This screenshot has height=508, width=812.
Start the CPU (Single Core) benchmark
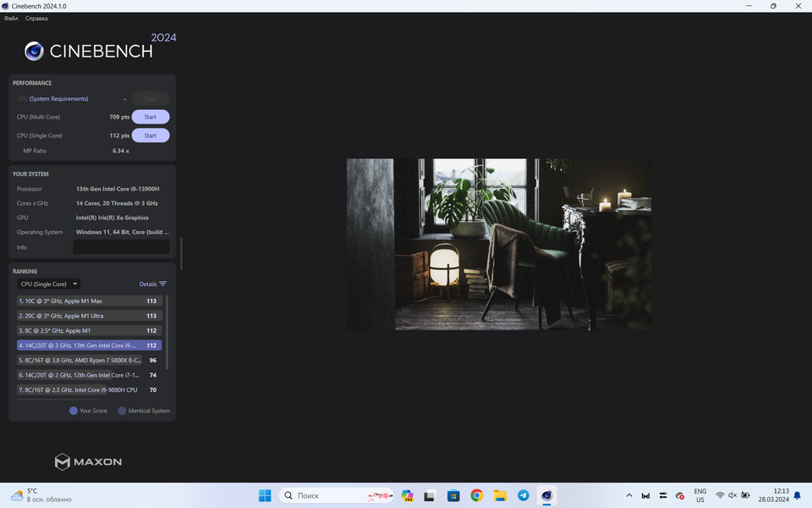150,135
